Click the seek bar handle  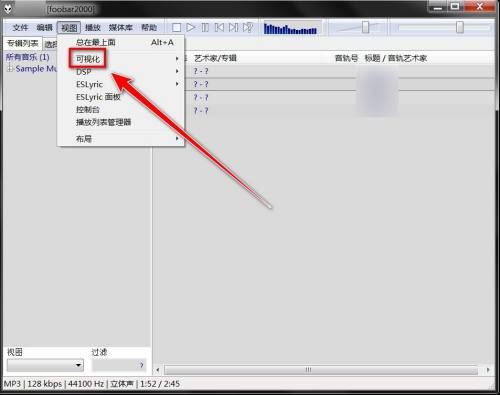(x=460, y=27)
